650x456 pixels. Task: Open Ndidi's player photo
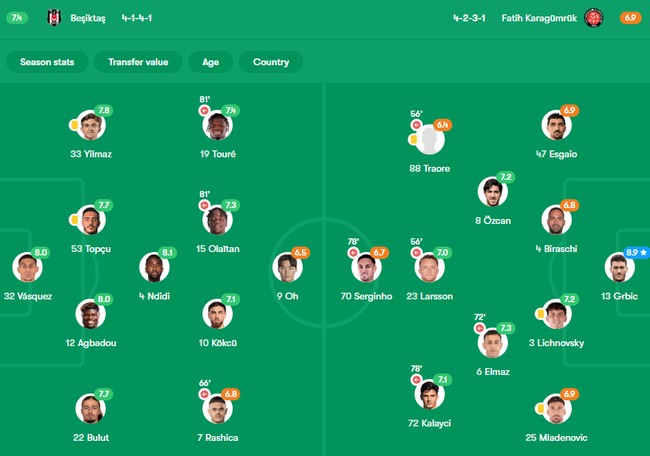[x=154, y=267]
